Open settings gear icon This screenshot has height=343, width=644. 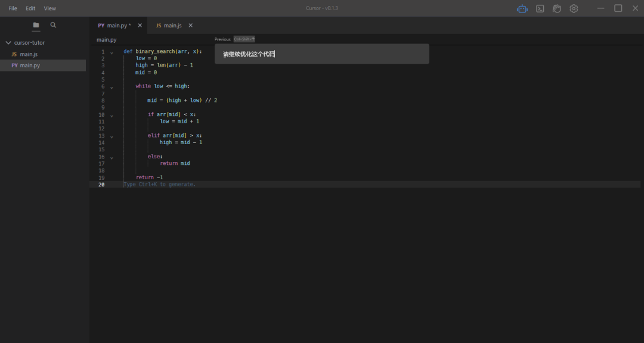click(x=574, y=8)
